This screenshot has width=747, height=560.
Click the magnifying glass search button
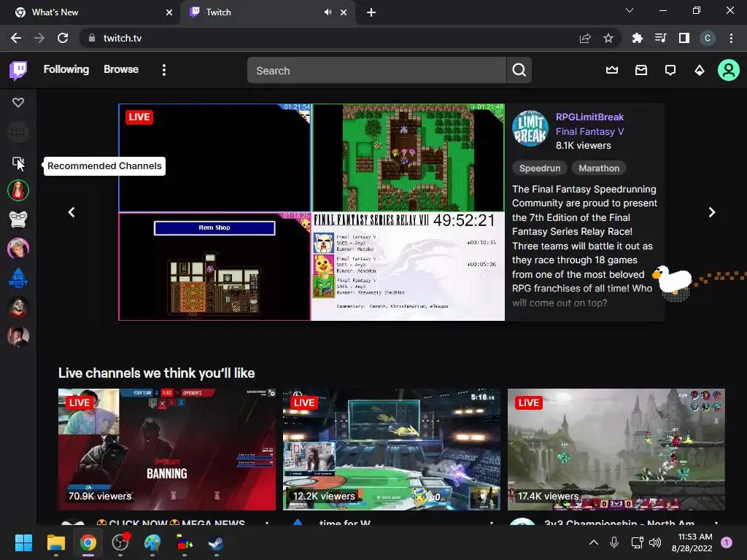coord(519,71)
